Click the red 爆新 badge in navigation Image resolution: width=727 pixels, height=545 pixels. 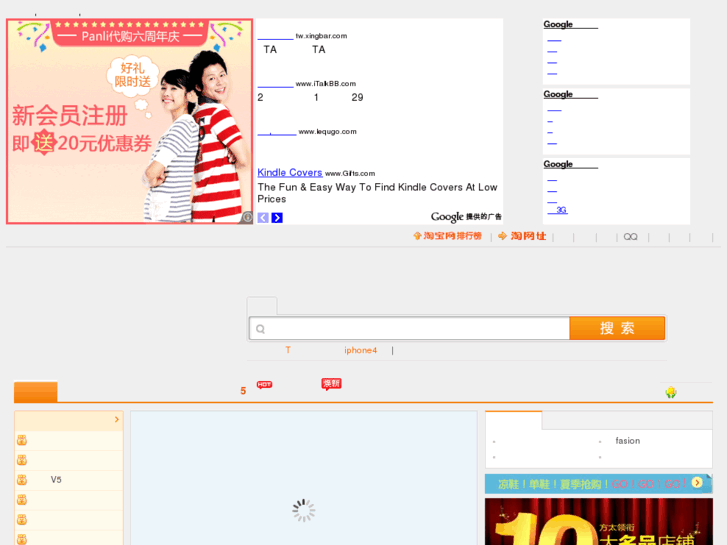[332, 384]
